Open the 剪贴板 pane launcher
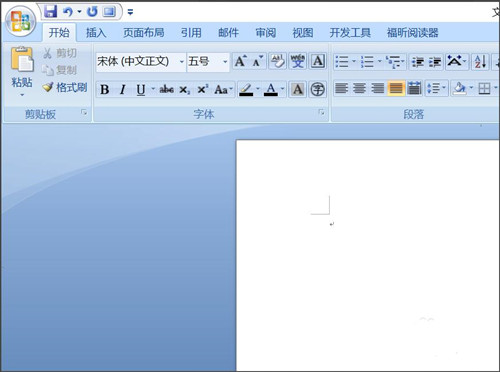 click(84, 113)
